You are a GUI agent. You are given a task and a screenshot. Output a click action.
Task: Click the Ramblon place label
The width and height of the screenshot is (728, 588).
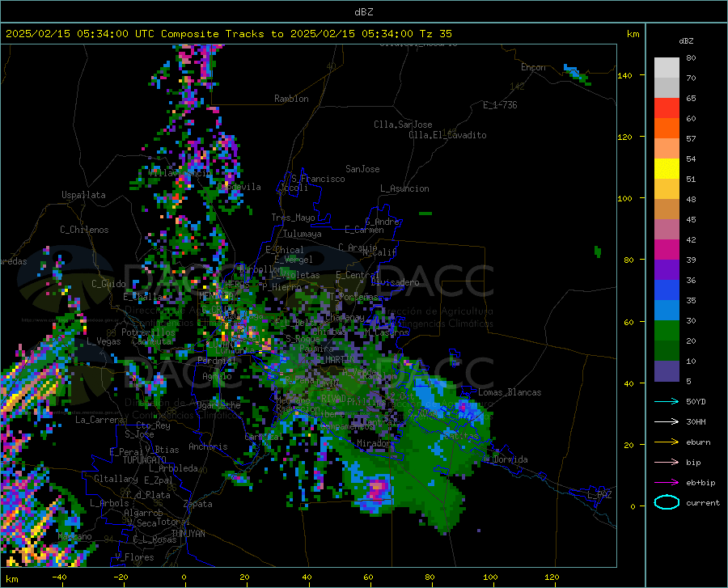[291, 99]
